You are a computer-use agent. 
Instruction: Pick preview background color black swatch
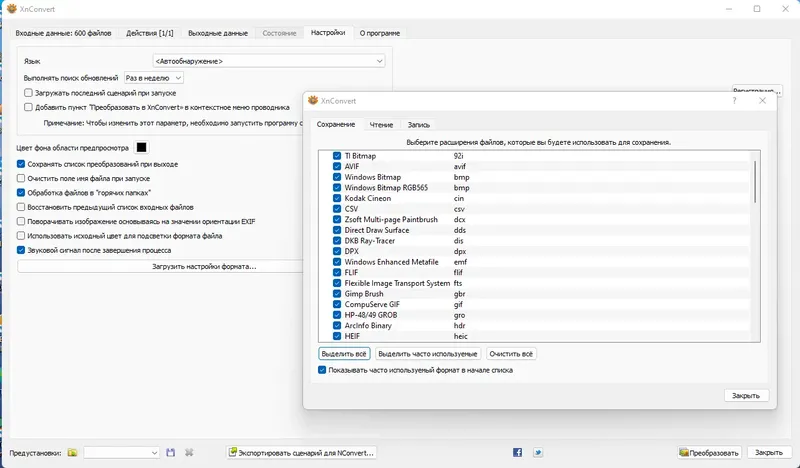tap(141, 147)
